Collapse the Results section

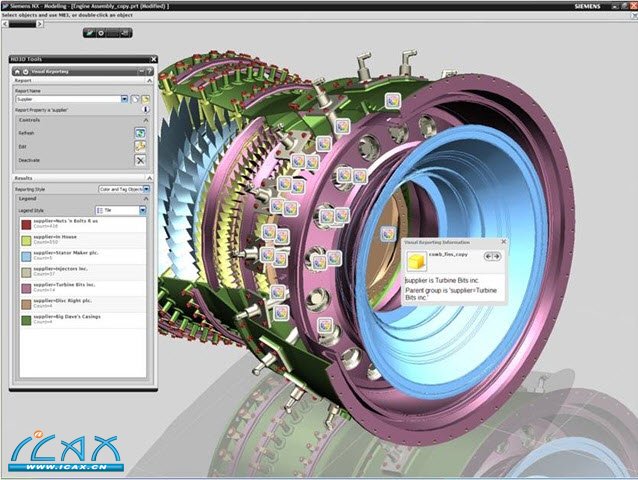tap(149, 178)
